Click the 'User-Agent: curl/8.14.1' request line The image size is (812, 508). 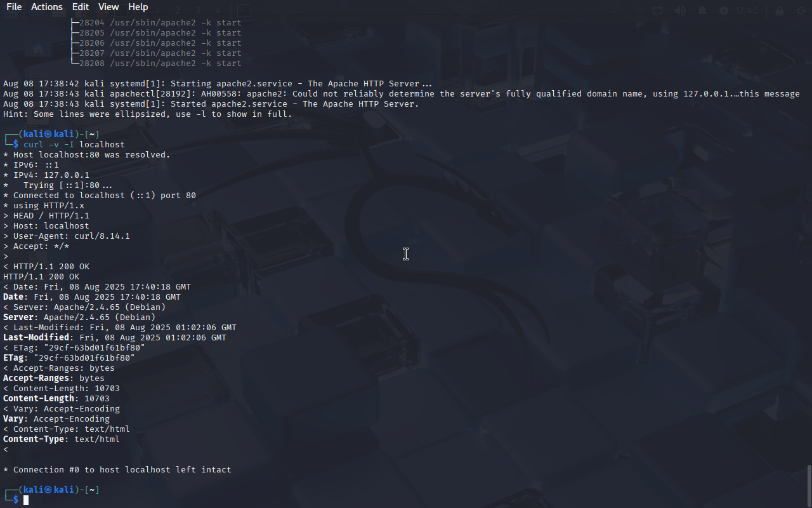click(67, 236)
